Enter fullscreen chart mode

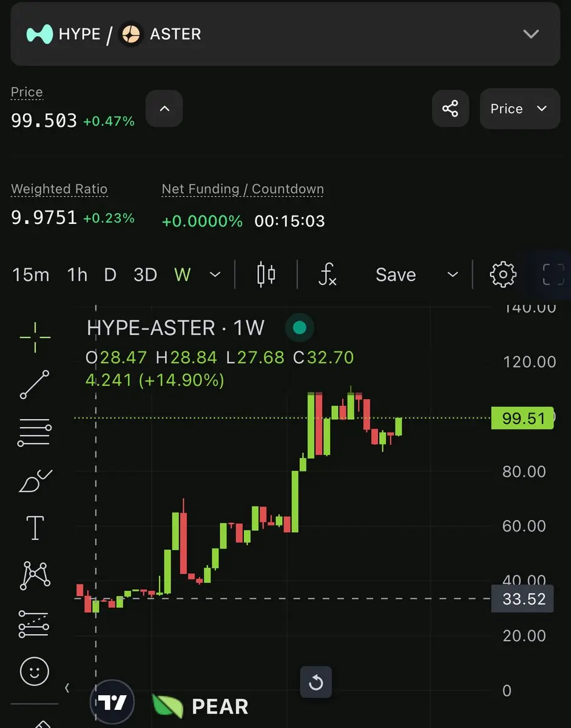tap(553, 275)
